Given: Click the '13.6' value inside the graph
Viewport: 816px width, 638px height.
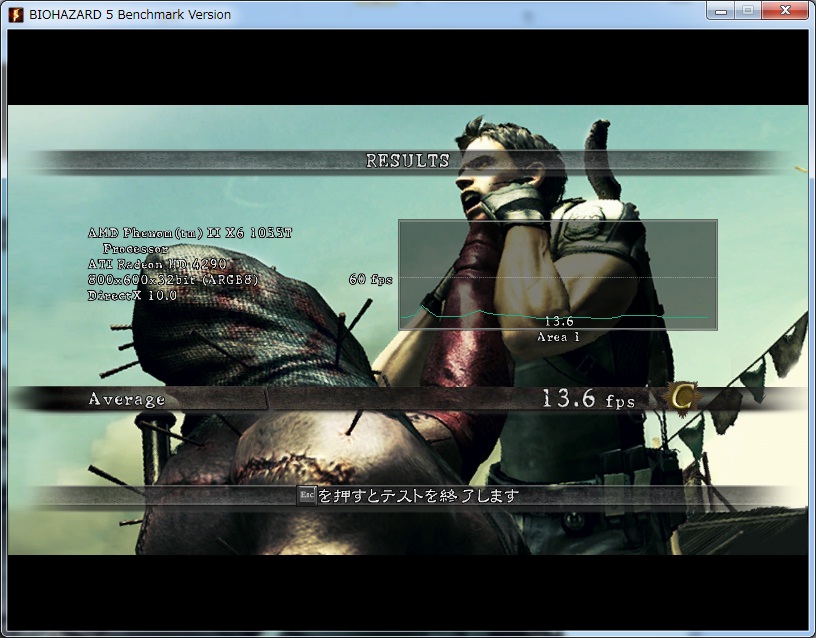Looking at the screenshot, I should (558, 322).
